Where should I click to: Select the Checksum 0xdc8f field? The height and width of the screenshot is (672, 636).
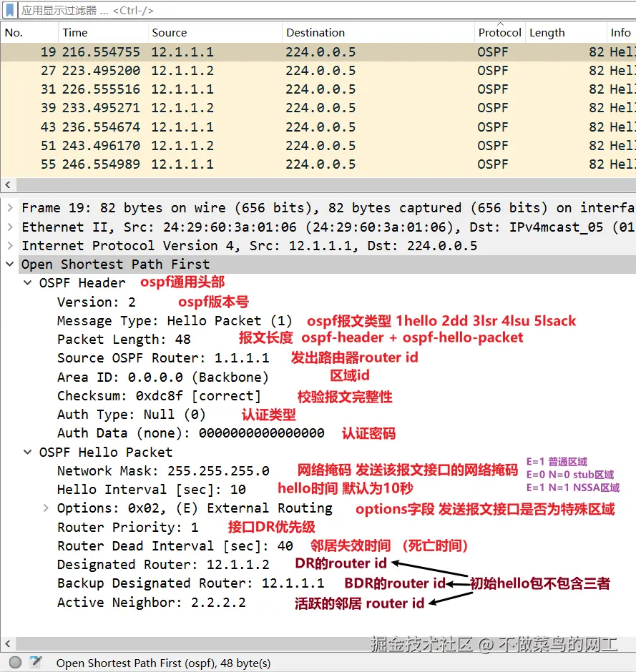(x=159, y=396)
